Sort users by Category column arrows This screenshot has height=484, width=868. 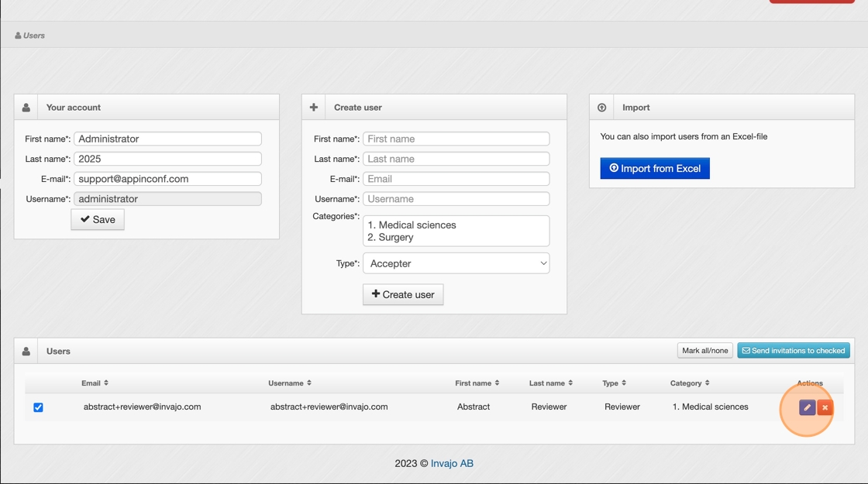(x=707, y=383)
